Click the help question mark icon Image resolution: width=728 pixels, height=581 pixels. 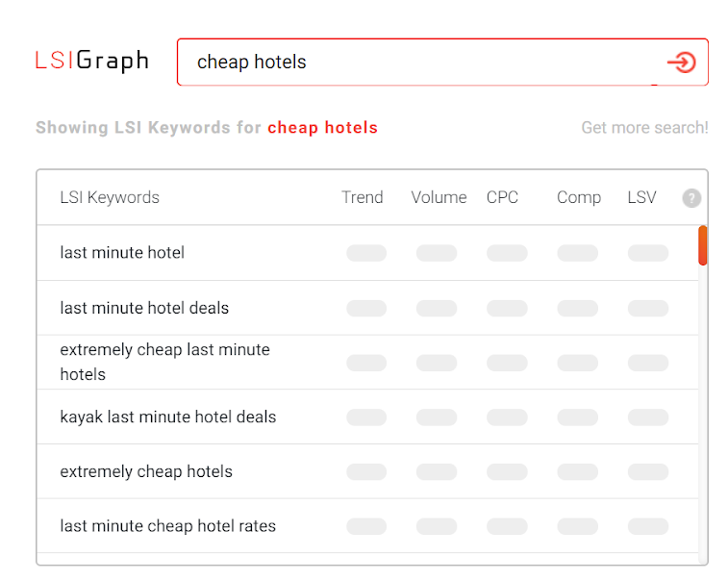coord(691,198)
